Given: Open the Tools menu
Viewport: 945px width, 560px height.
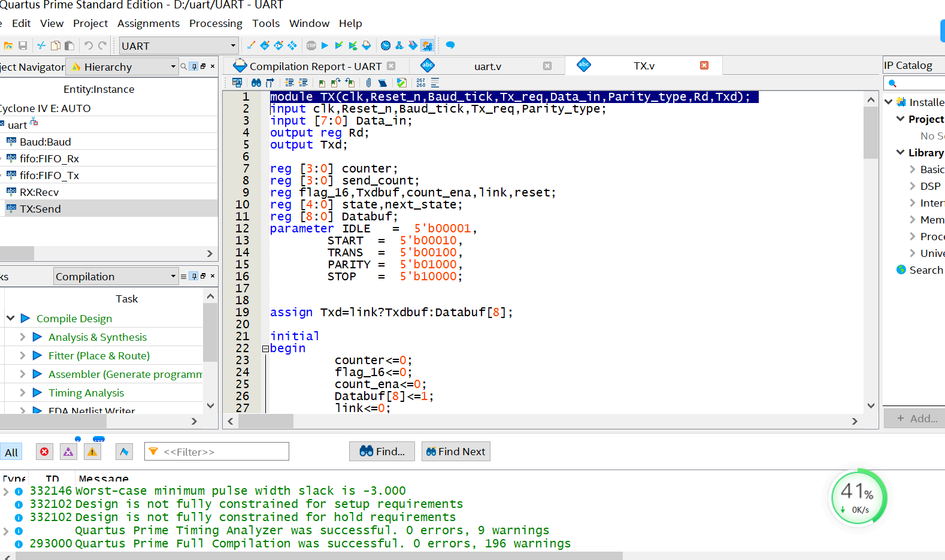Looking at the screenshot, I should click(266, 23).
